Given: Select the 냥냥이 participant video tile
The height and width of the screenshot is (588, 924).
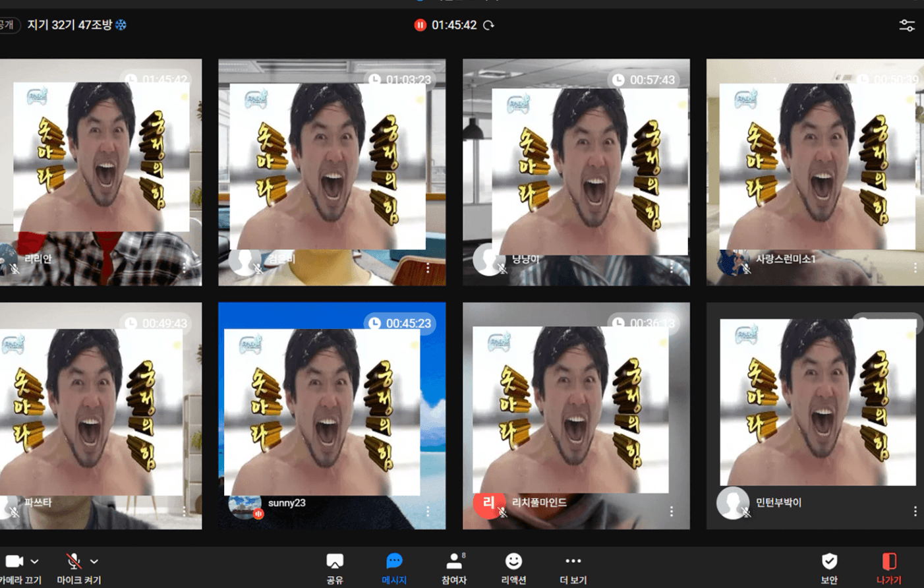Looking at the screenshot, I should pyautogui.click(x=576, y=171).
